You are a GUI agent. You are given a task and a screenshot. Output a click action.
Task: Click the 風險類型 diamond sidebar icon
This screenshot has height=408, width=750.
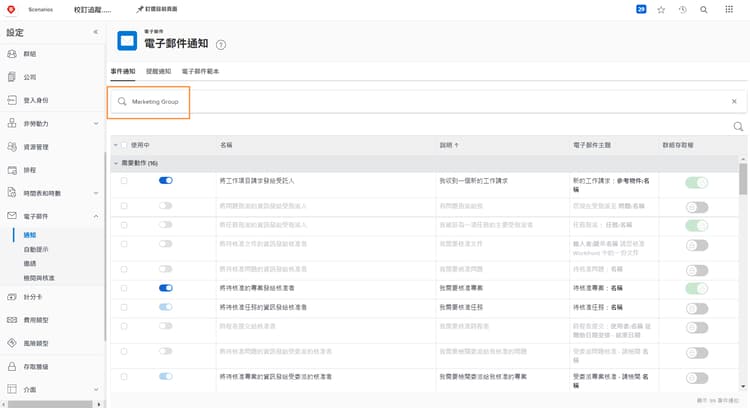[x=12, y=343]
